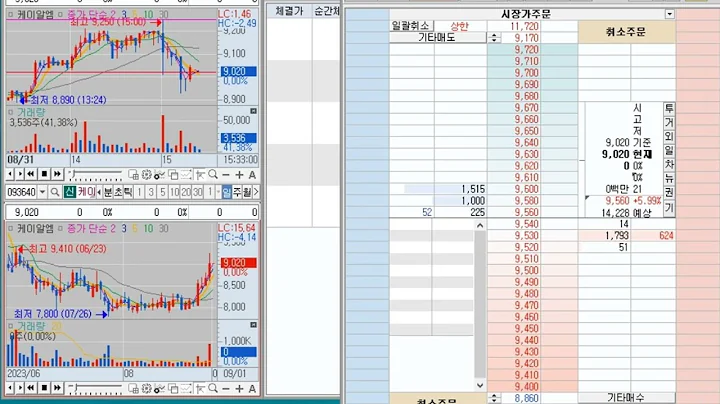Adjust stepper beside 8,860 buy price
Screen dimensions: 720x404
494,398
